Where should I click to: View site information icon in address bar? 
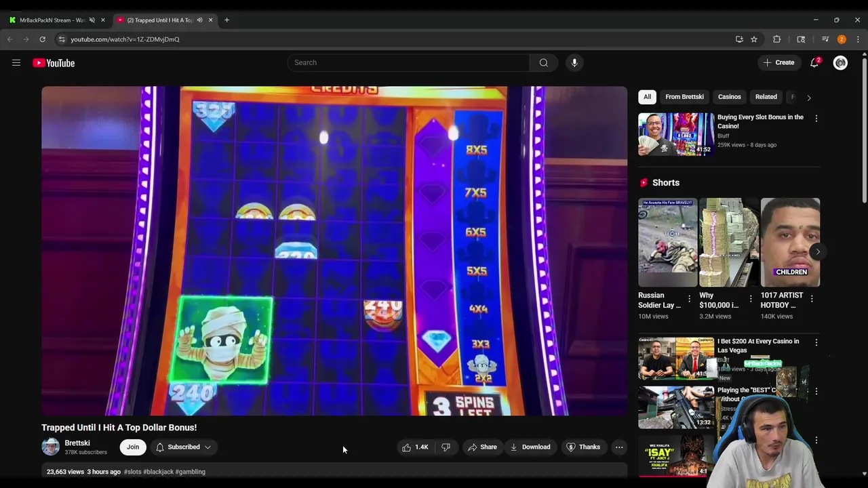tap(62, 39)
